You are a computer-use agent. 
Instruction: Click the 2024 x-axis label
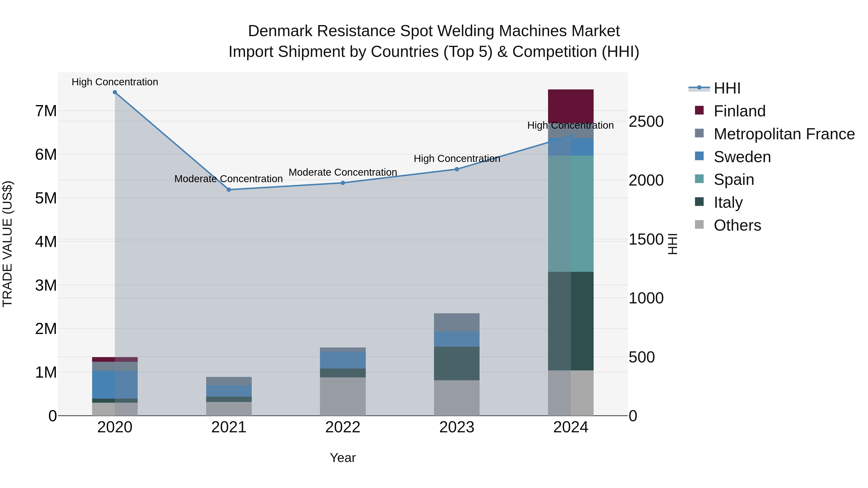pyautogui.click(x=571, y=427)
